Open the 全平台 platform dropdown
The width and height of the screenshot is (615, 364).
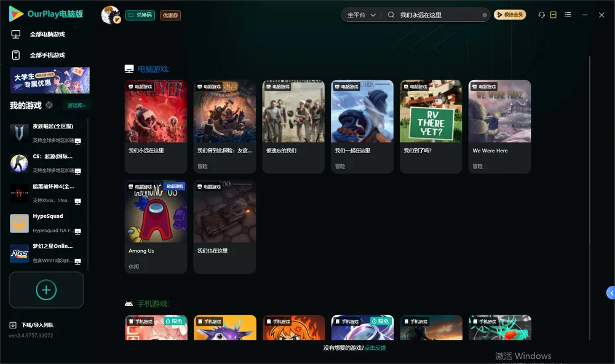click(361, 15)
